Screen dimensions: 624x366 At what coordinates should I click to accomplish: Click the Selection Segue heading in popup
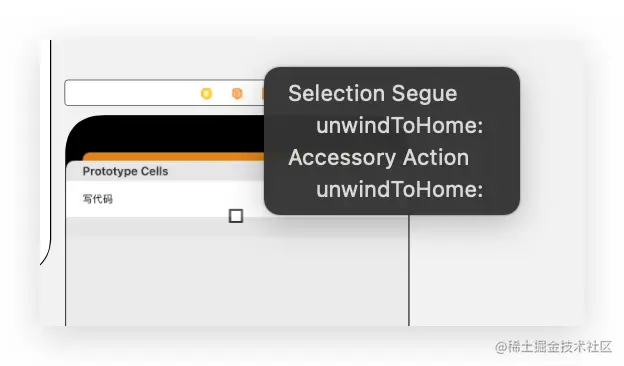click(372, 94)
